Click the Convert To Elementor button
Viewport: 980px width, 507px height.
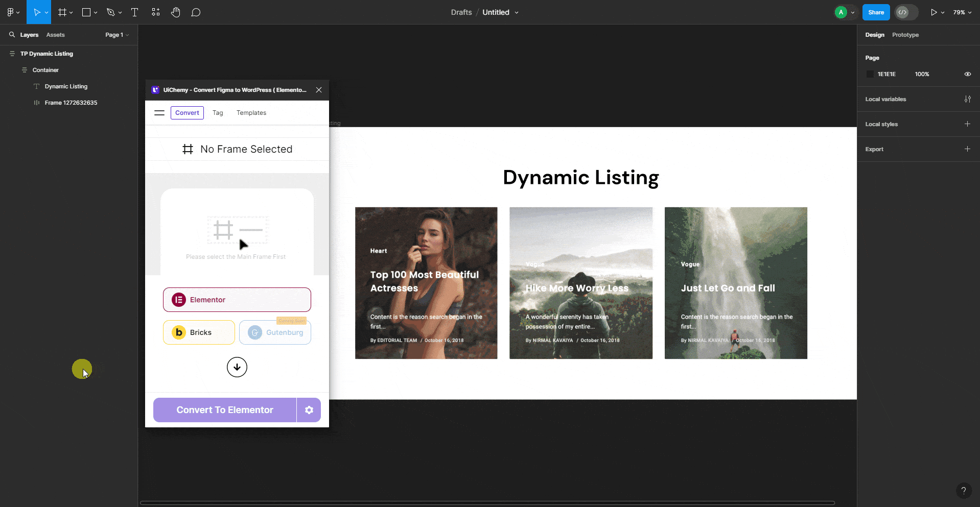pos(224,409)
